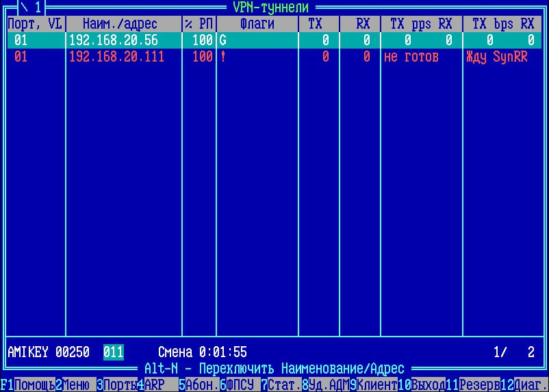
Task: Click the Наим./адрес column header
Action: click(123, 24)
